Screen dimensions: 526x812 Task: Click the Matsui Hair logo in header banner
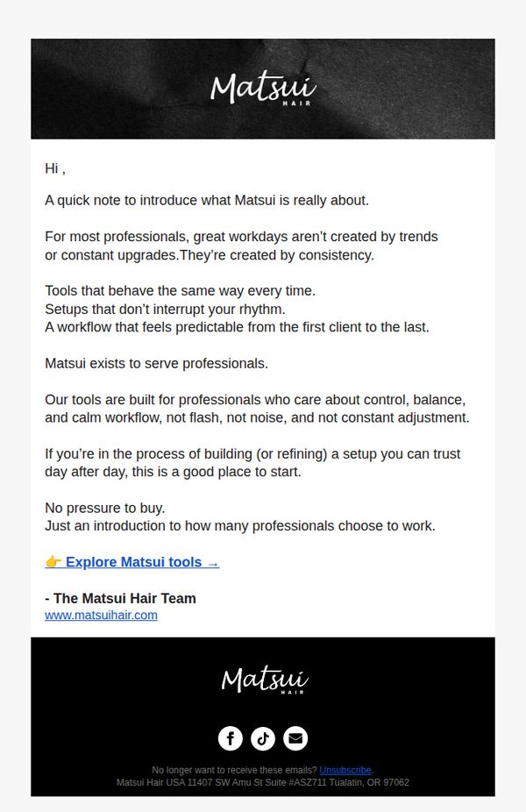(263, 89)
